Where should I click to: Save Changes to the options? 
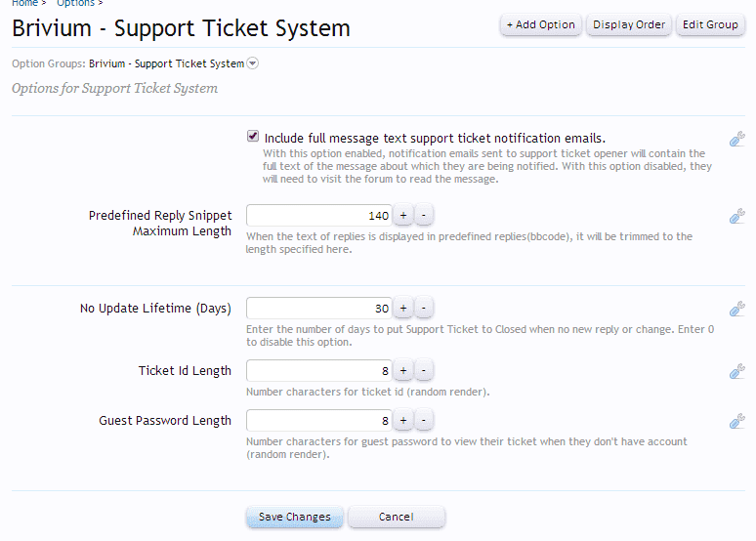click(295, 517)
